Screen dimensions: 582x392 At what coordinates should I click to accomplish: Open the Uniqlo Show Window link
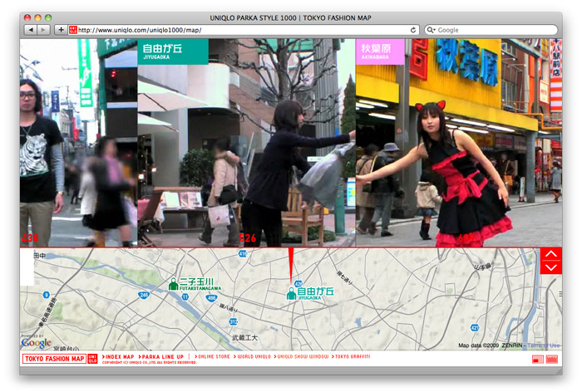[301, 357]
